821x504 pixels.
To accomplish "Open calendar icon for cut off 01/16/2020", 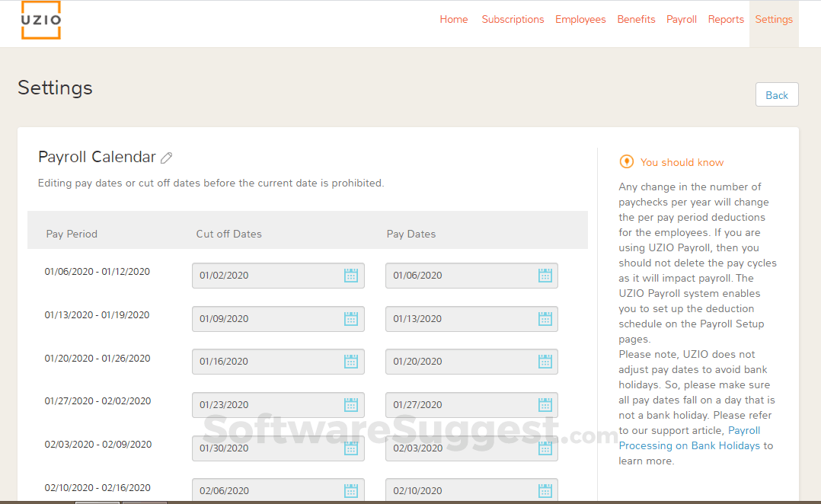I will [351, 361].
